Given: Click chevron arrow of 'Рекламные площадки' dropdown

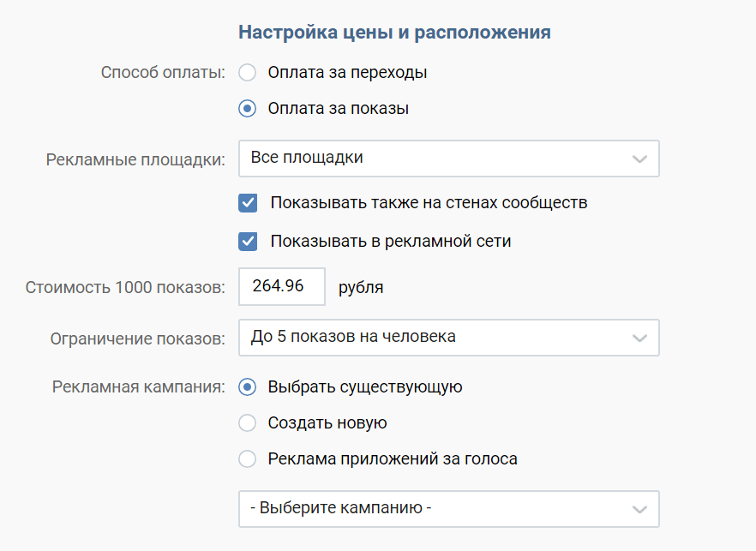Looking at the screenshot, I should [x=639, y=159].
